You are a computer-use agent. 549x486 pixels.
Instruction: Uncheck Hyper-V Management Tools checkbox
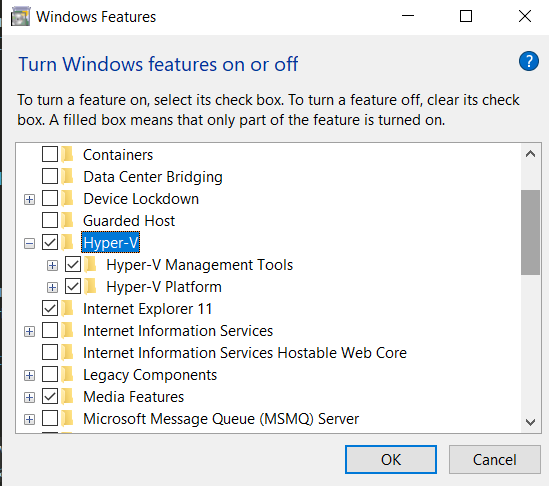click(73, 264)
